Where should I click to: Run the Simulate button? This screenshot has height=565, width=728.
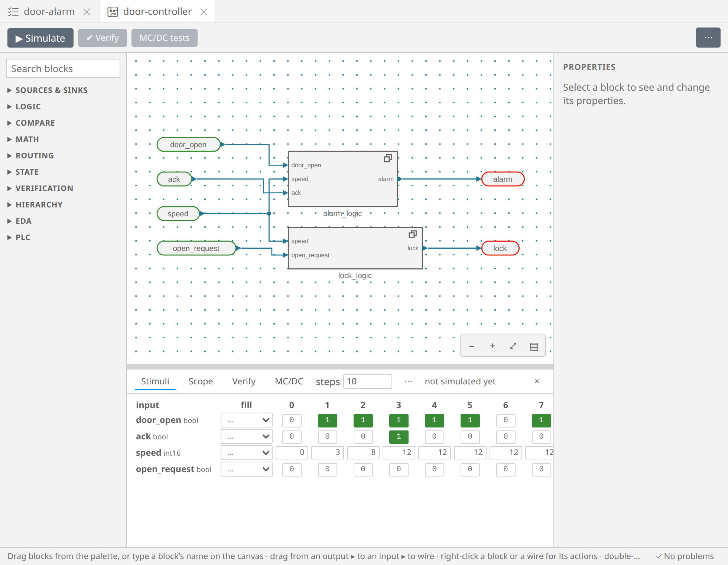pyautogui.click(x=40, y=38)
